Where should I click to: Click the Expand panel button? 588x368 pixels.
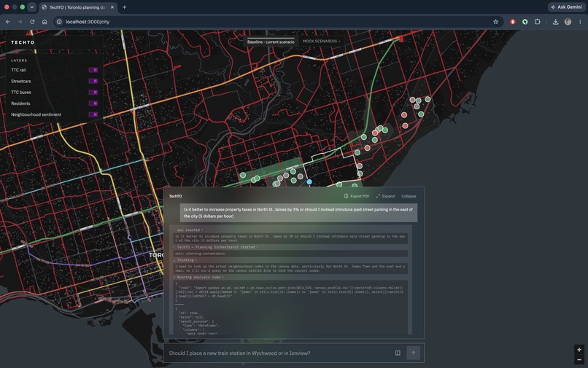(385, 196)
